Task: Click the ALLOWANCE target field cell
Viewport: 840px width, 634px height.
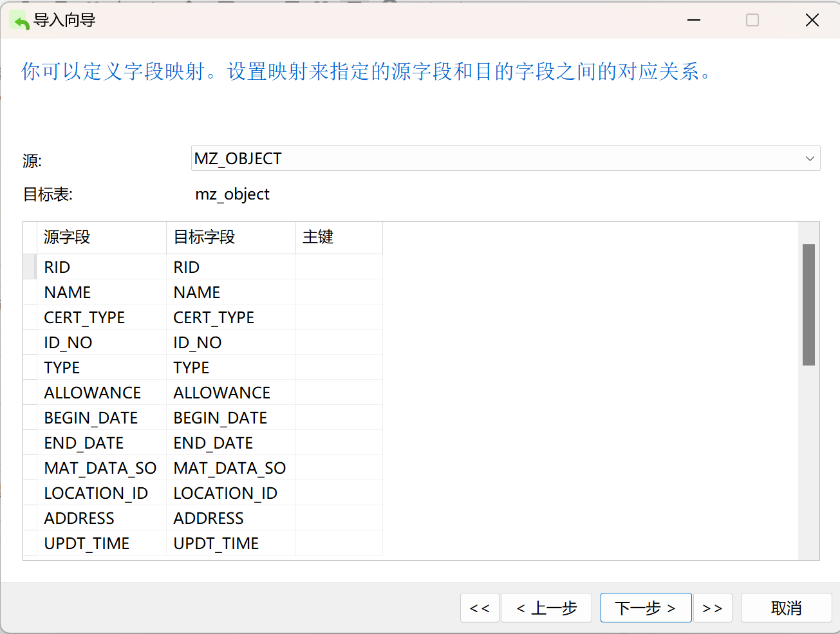Action: [231, 393]
